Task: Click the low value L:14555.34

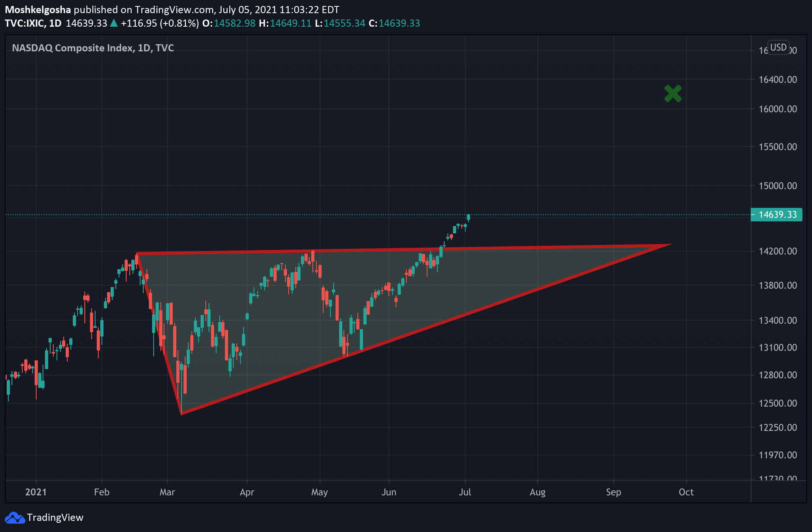Action: [340, 23]
